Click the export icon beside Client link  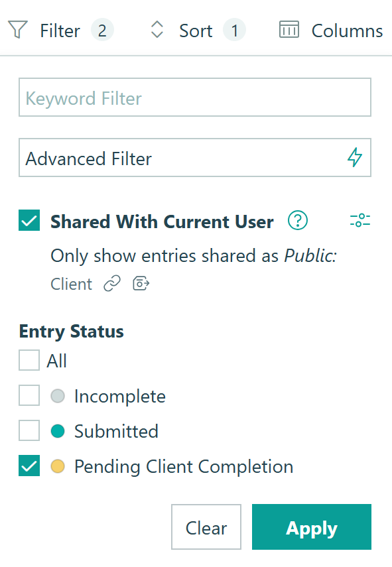[x=140, y=283]
